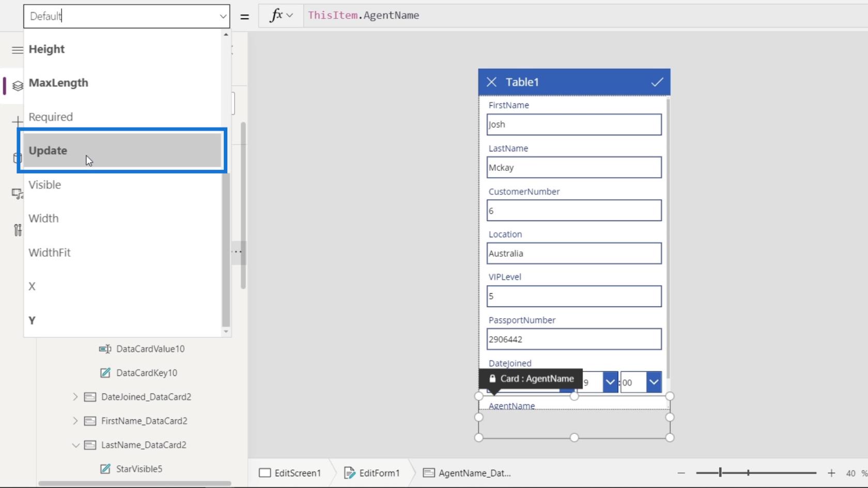Select LastName_DataCard2 in tree view
Image resolution: width=868 pixels, height=488 pixels.
point(144,445)
